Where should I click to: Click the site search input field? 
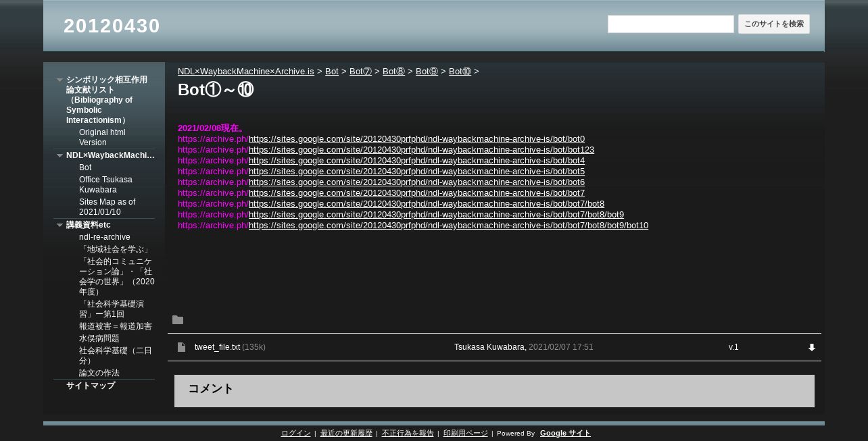tap(671, 24)
